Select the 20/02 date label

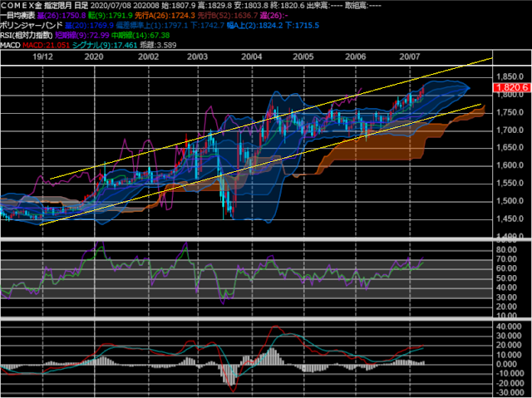(x=148, y=57)
